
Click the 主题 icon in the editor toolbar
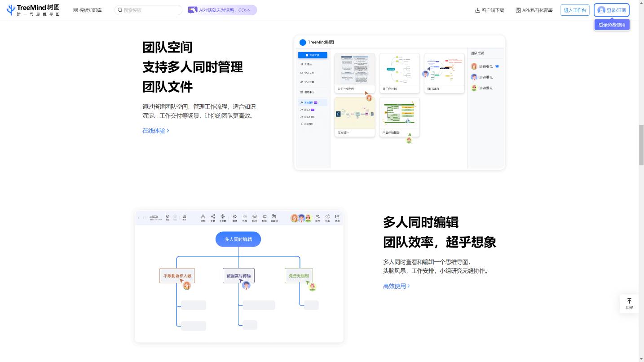[x=213, y=218]
